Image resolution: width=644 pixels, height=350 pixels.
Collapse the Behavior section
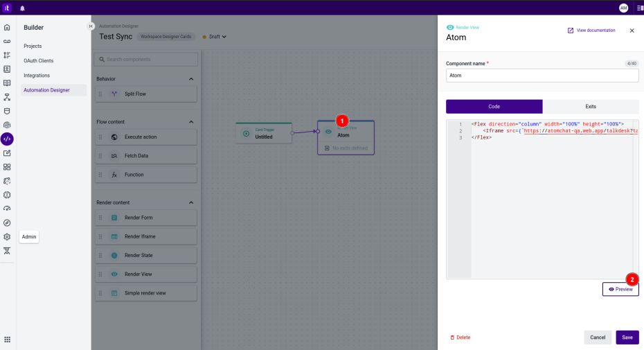click(191, 79)
